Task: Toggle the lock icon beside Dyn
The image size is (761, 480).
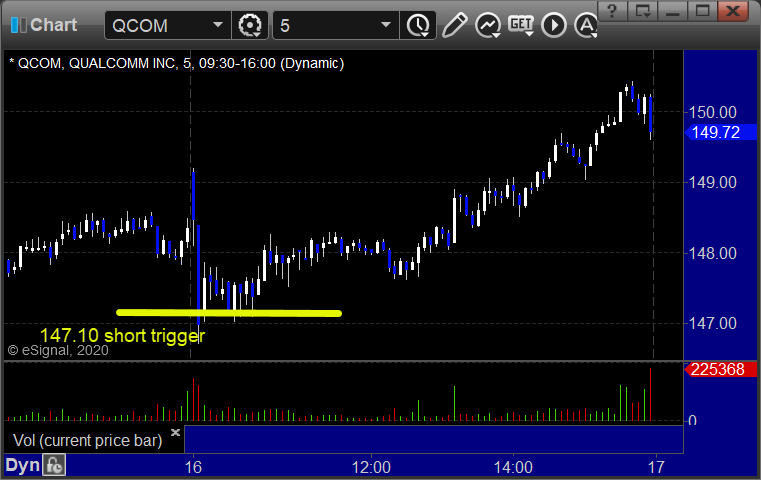Action: coord(54,465)
